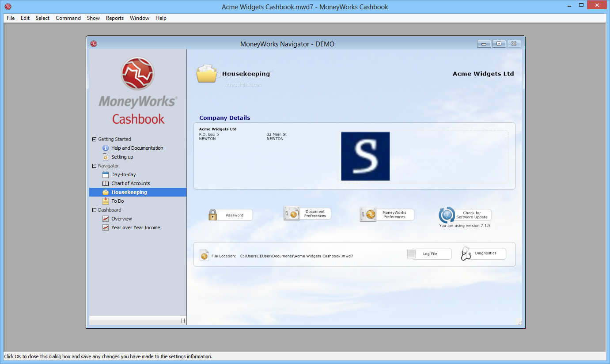Click the safe icon for MoneyWorks Preferences
610x364 pixels.
pos(368,214)
